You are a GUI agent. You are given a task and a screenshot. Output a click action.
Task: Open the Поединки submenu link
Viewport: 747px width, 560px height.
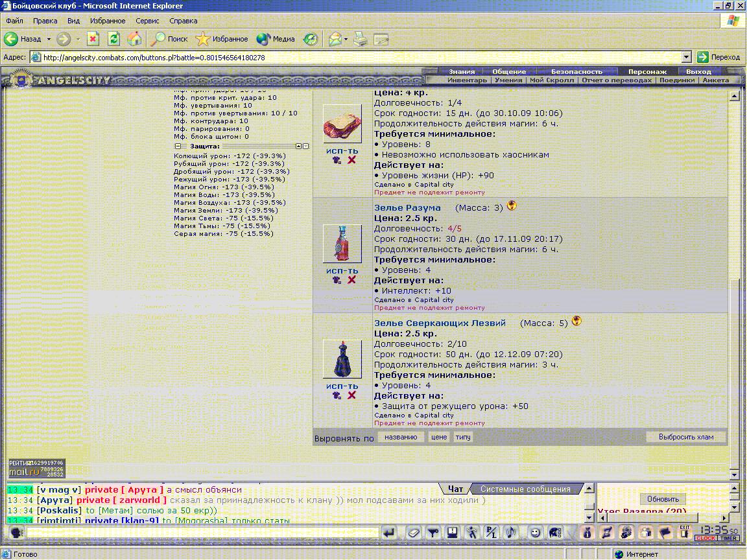click(x=677, y=80)
